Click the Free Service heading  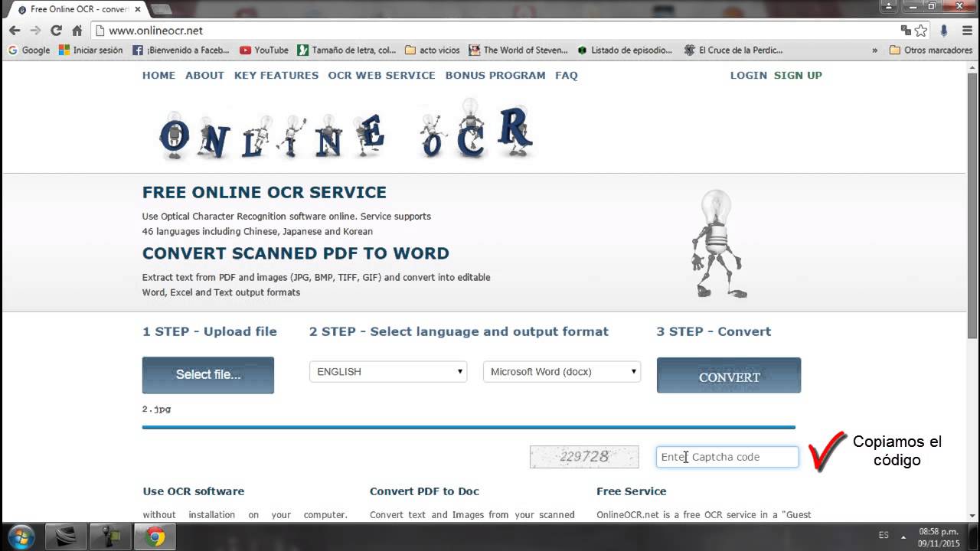632,491
